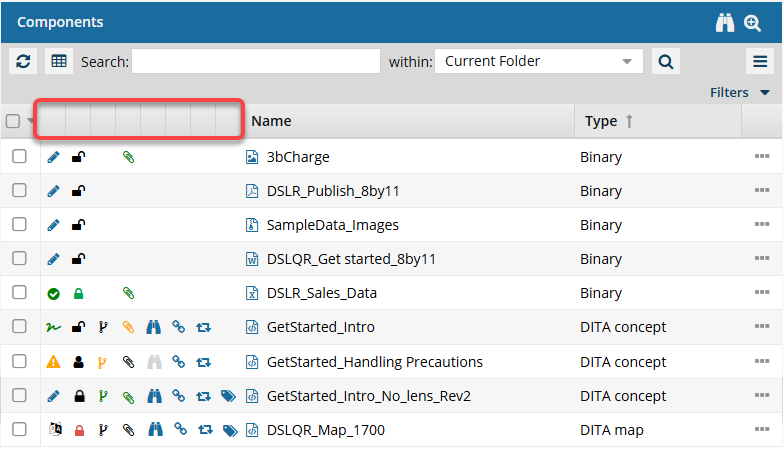Click the search magnifier button
This screenshot has width=783, height=449.
665,61
